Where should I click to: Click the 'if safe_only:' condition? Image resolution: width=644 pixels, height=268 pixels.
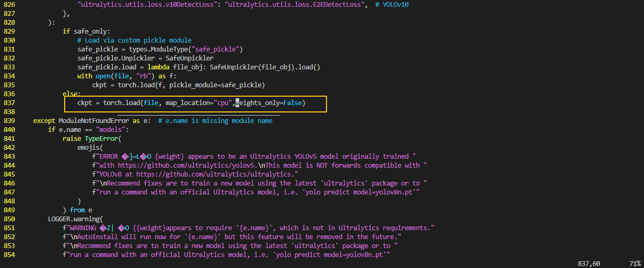[86, 31]
